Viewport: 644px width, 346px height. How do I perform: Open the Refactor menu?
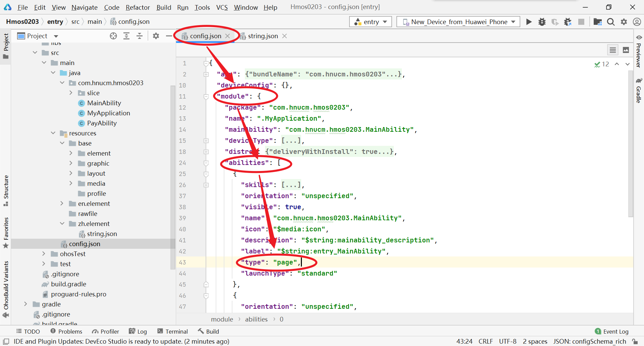pos(138,7)
